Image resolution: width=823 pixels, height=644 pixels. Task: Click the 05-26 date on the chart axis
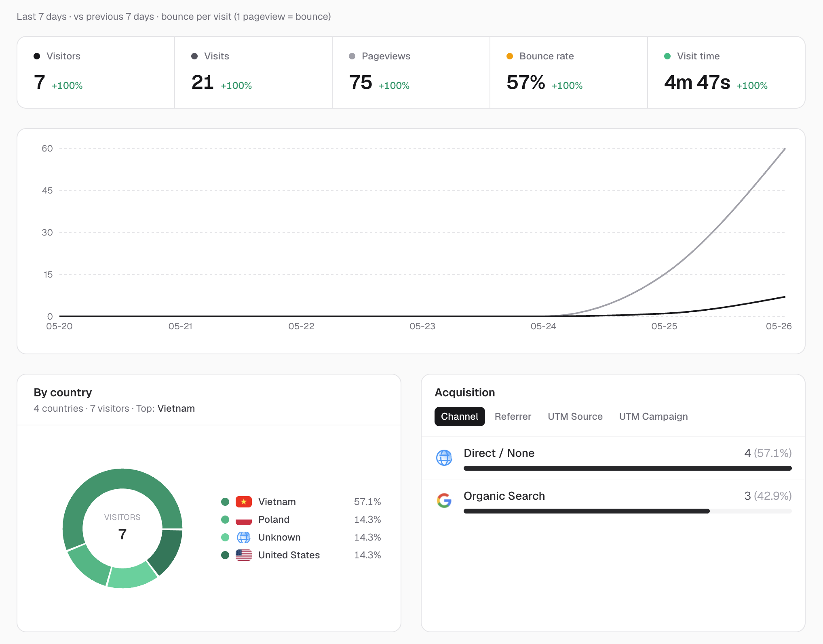[x=779, y=326]
